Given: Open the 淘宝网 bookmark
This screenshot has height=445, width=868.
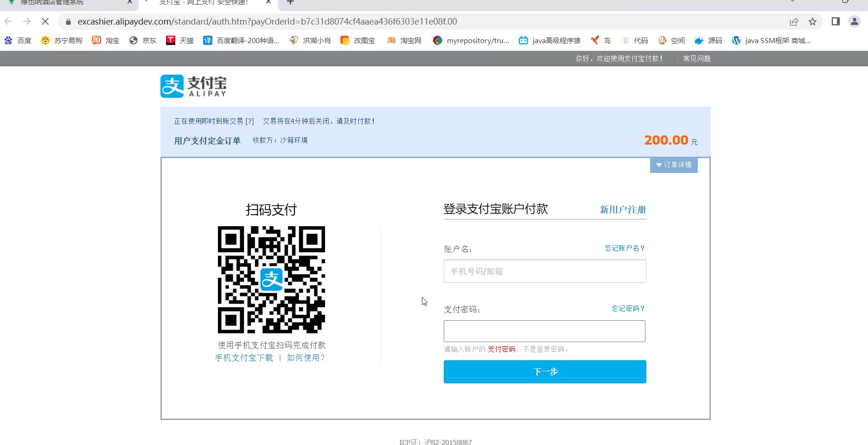Looking at the screenshot, I should pos(404,41).
